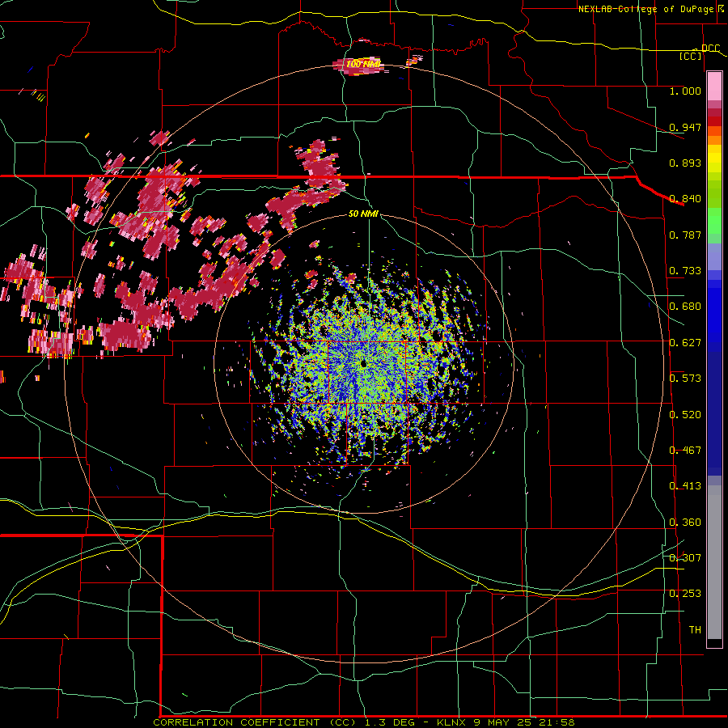728x728 pixels.
Task: Select the 0.573 color scale value
Action: click(685, 379)
